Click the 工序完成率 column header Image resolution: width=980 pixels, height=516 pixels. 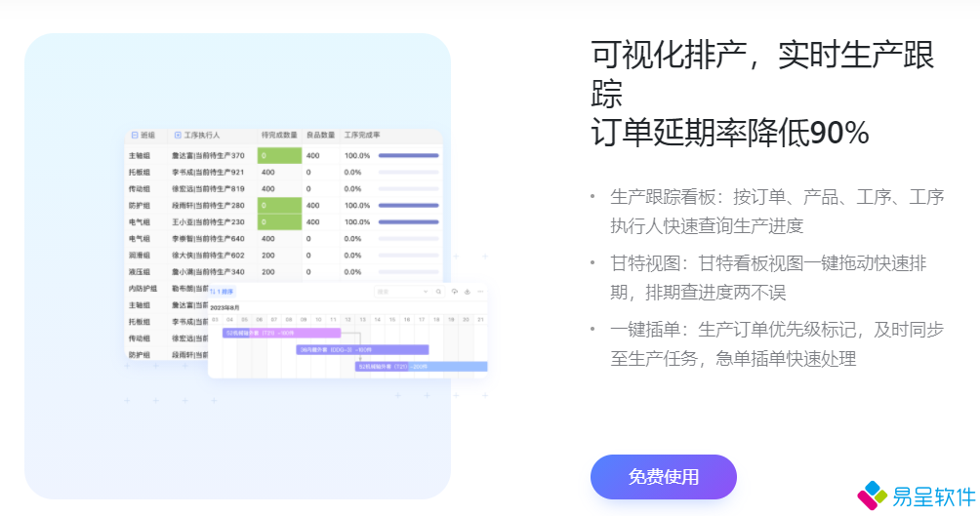pyautogui.click(x=361, y=136)
